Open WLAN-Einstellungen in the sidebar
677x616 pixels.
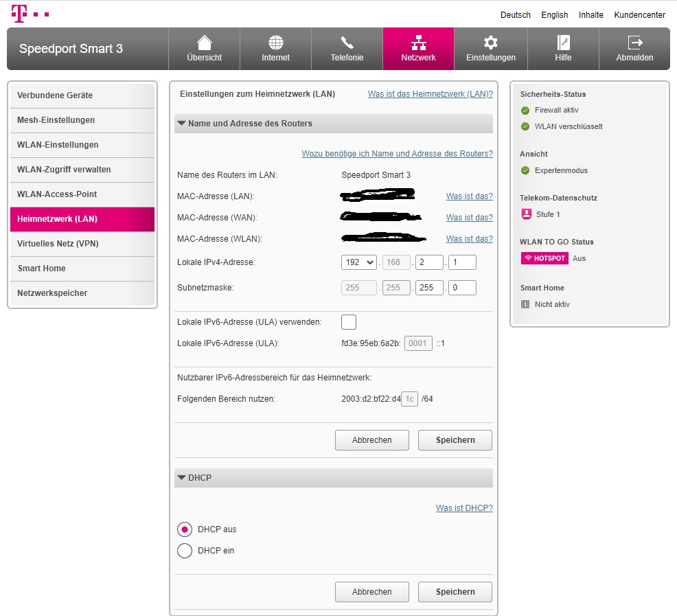[x=82, y=145]
